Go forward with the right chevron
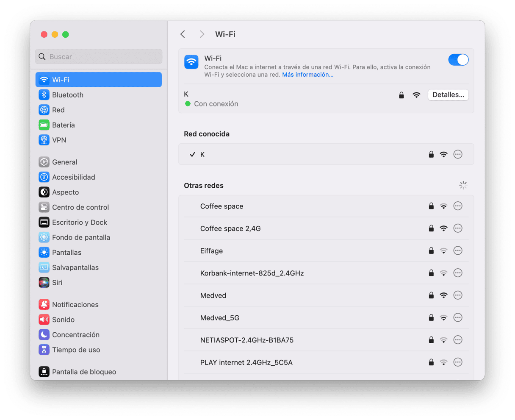The height and width of the screenshot is (420, 515). point(202,34)
